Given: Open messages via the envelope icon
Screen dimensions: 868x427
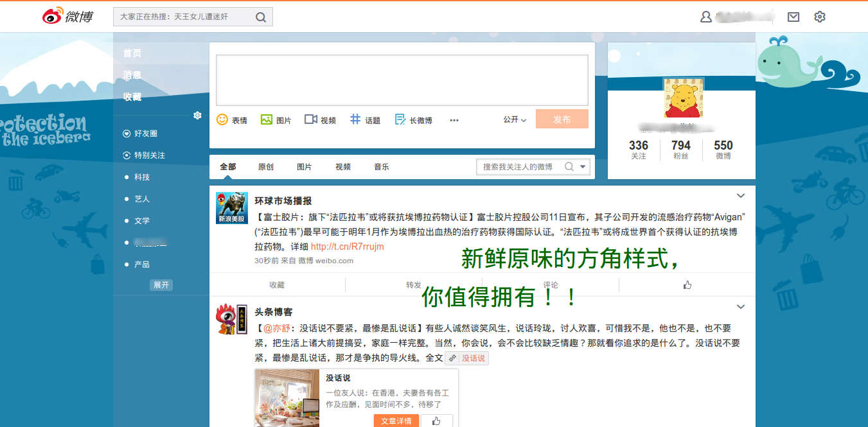Looking at the screenshot, I should coord(793,17).
